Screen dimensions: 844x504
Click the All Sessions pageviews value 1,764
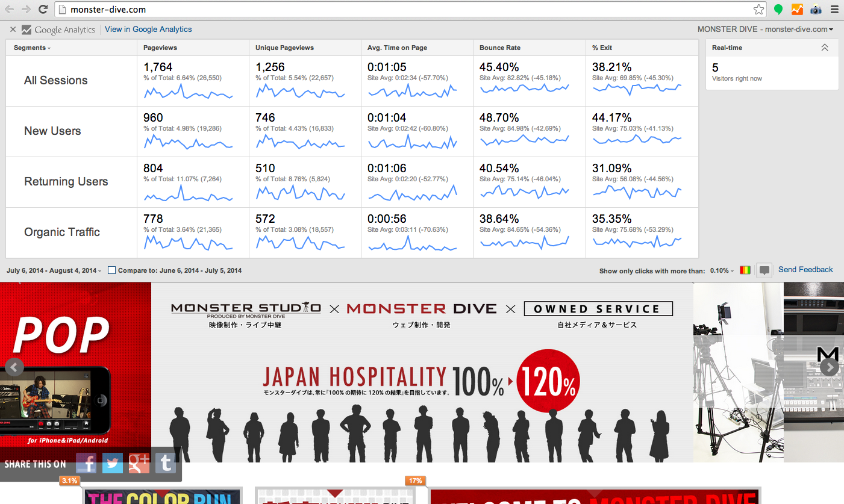click(x=158, y=67)
